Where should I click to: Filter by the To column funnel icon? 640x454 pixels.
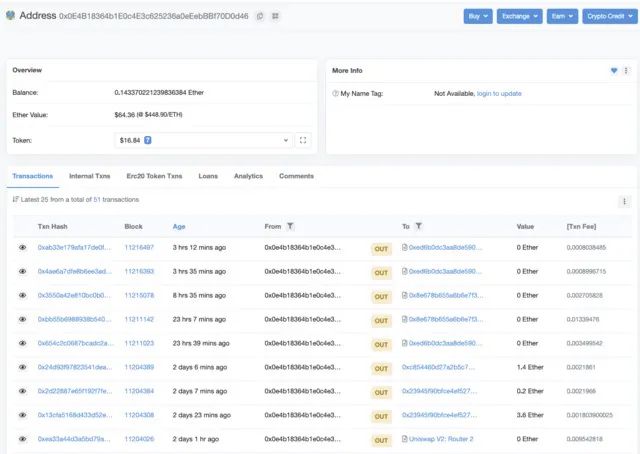point(418,226)
